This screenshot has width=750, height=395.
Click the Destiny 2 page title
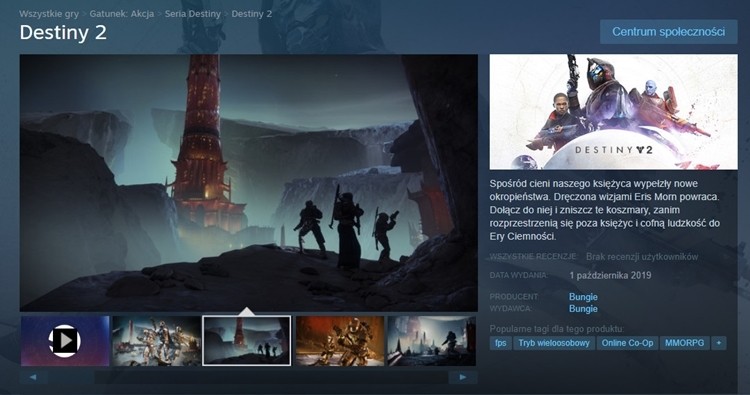[63, 33]
